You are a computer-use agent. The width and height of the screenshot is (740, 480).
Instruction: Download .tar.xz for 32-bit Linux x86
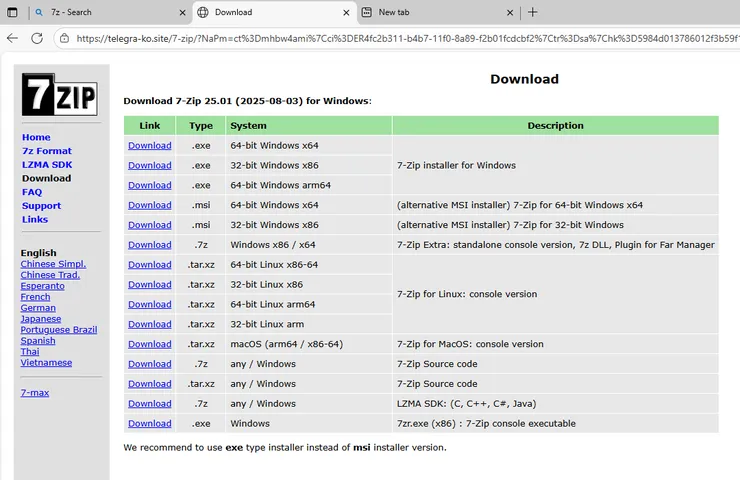(x=150, y=284)
